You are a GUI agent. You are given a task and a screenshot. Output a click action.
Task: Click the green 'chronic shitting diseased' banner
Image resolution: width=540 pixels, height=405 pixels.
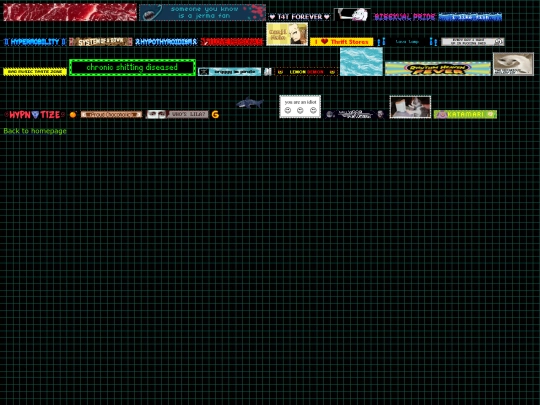pos(132,68)
